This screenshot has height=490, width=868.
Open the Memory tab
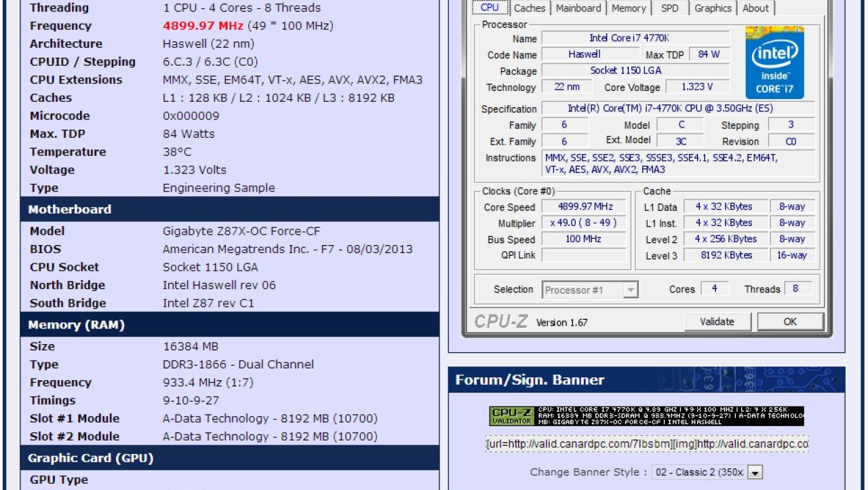[x=629, y=8]
